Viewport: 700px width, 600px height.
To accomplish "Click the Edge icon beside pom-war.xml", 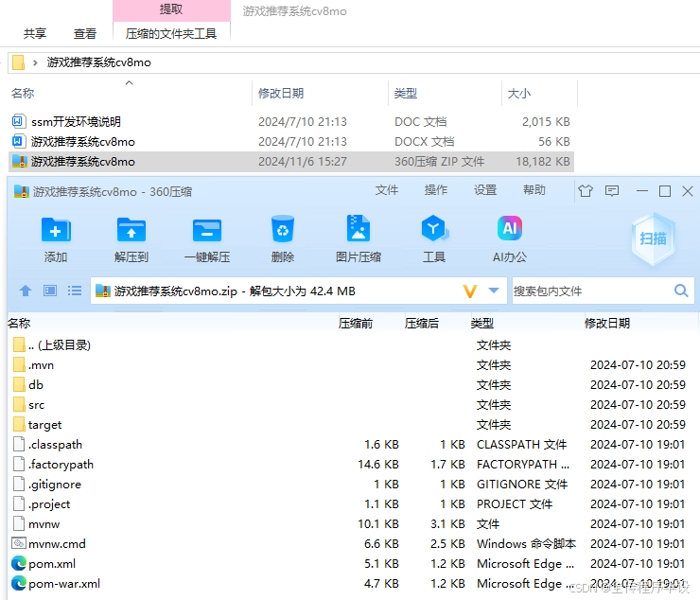I will pyautogui.click(x=19, y=584).
